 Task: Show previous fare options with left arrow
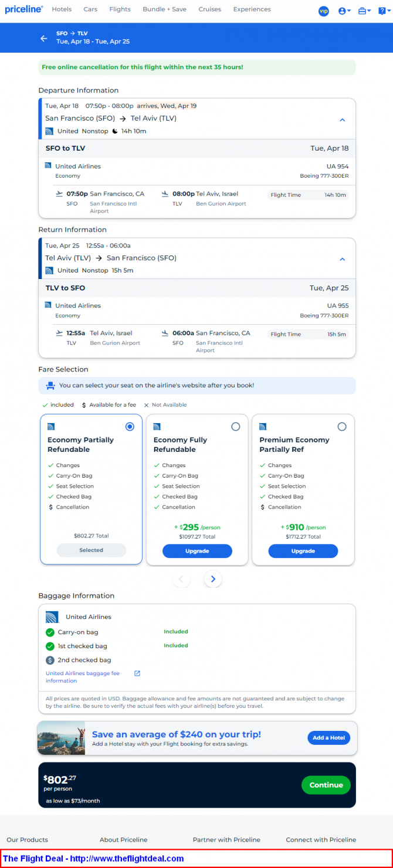pos(181,579)
